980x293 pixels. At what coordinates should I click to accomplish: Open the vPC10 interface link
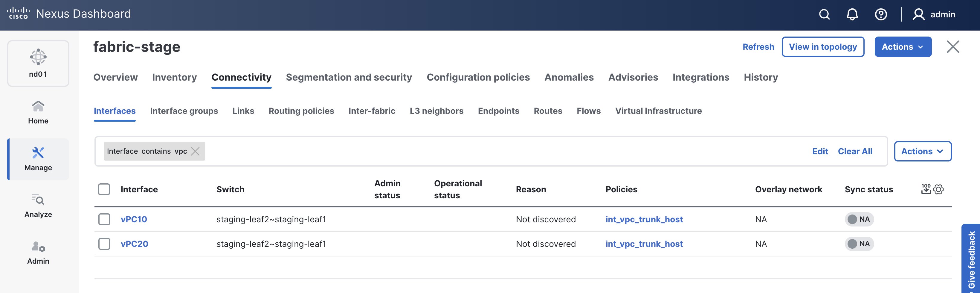pos(134,219)
